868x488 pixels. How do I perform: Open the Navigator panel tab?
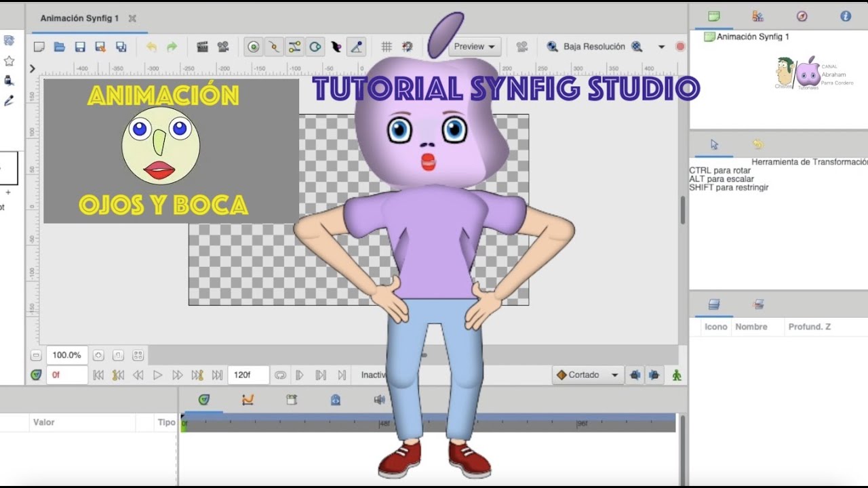point(802,16)
